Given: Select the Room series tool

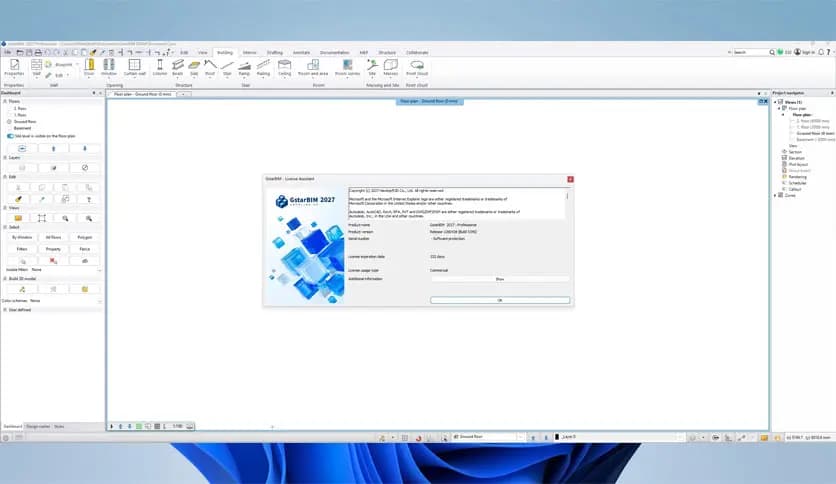Looking at the screenshot, I should click(348, 68).
